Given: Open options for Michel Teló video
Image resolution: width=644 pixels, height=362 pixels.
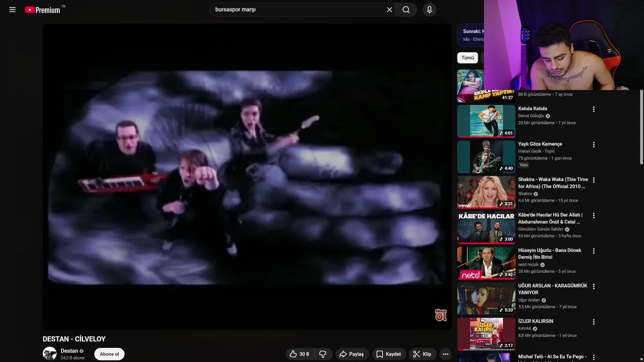Looking at the screenshot, I should tap(594, 357).
